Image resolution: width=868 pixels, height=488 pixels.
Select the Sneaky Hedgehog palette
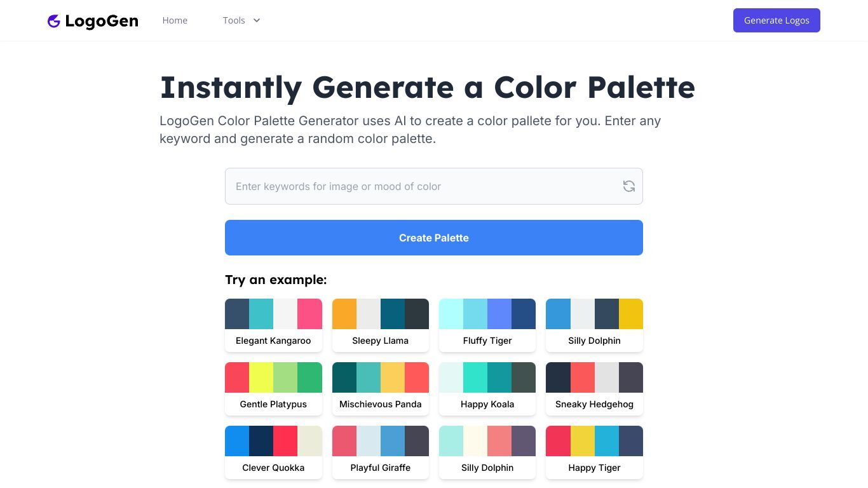(x=594, y=389)
